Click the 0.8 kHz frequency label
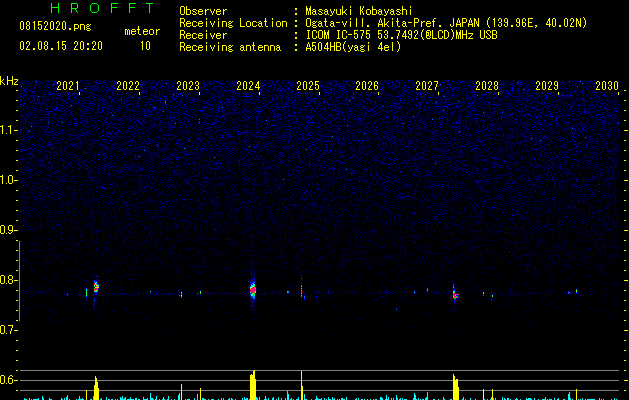Screen dimensions: 629x400 click(9, 280)
